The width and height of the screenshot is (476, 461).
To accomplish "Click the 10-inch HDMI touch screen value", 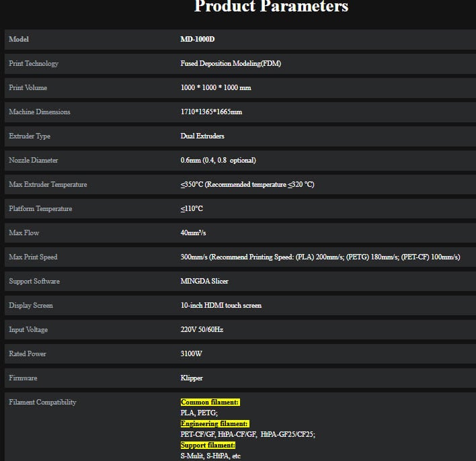I will pos(221,306).
